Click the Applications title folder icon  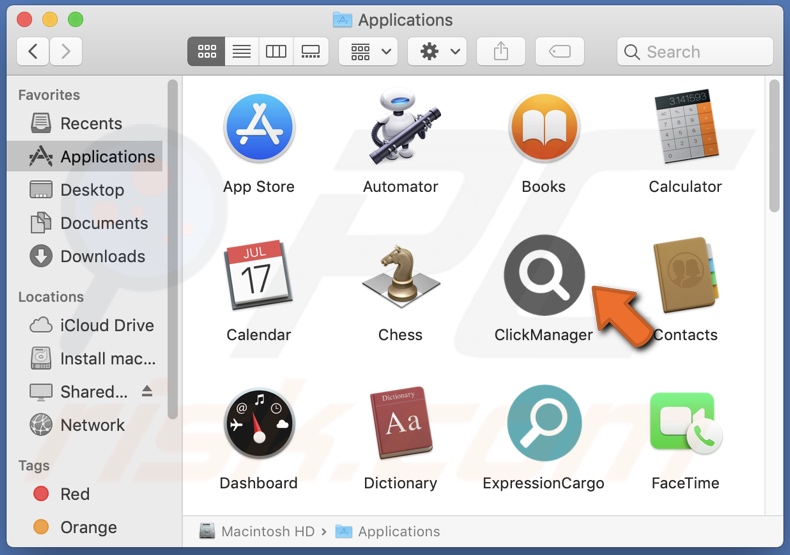pyautogui.click(x=343, y=20)
